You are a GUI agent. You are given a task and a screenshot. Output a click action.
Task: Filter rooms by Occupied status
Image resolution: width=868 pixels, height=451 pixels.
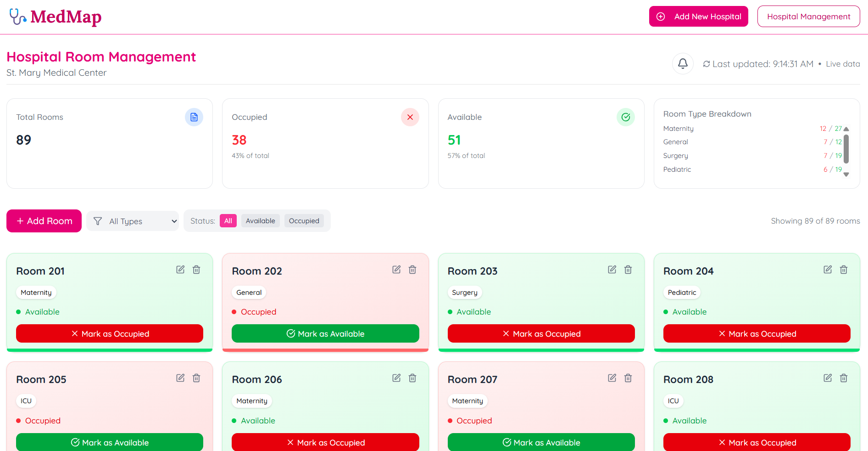tap(304, 221)
